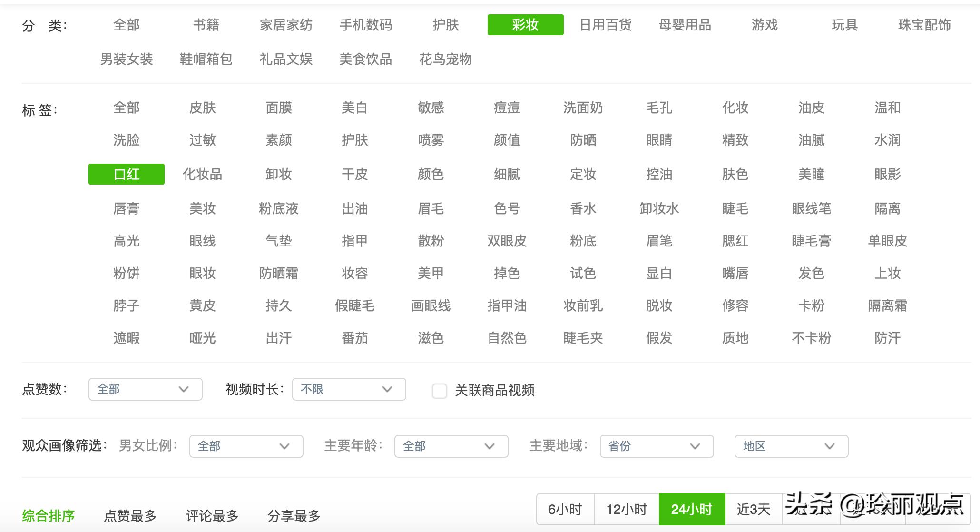The image size is (980, 532).
Task: Choose the 男装女装 category
Action: tap(127, 59)
